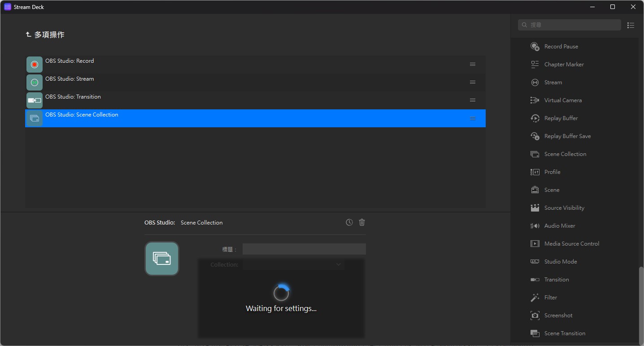Click the Source Visibility clapperboard icon
Viewport: 644px width, 346px height.
[535, 208]
